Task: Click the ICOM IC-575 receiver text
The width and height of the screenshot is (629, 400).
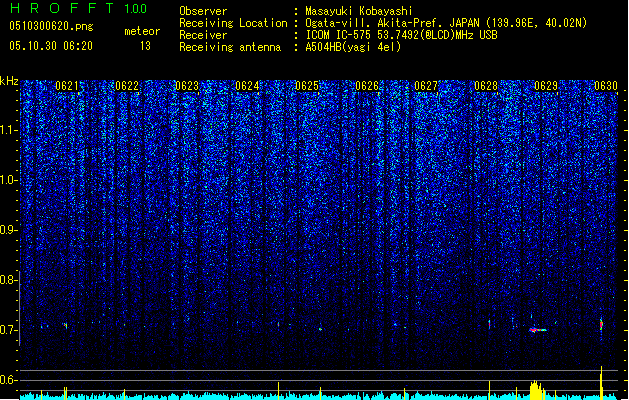Action: 401,35
